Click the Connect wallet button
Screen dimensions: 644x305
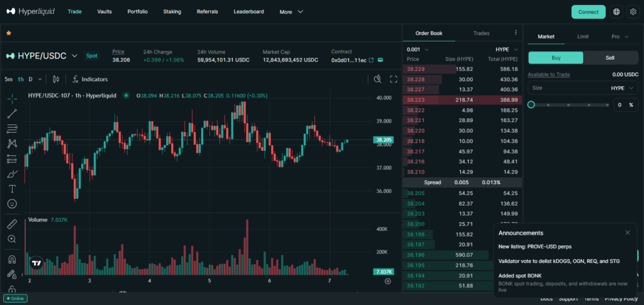[588, 12]
